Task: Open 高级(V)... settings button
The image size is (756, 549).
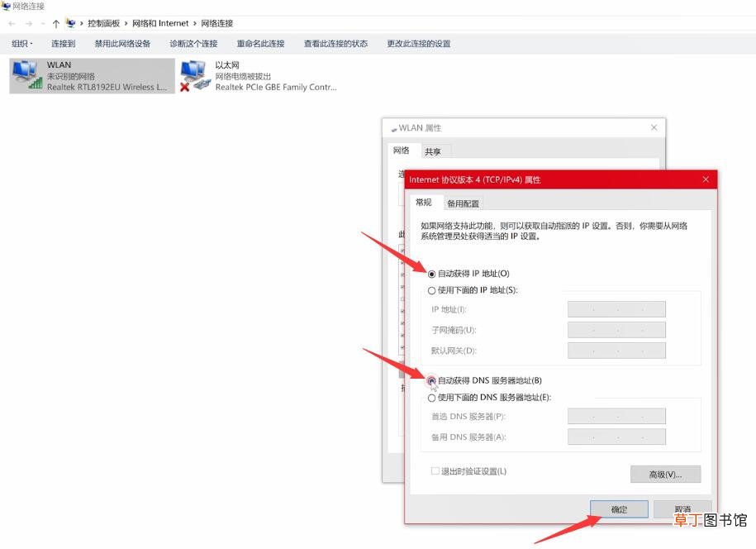Action: 665,475
